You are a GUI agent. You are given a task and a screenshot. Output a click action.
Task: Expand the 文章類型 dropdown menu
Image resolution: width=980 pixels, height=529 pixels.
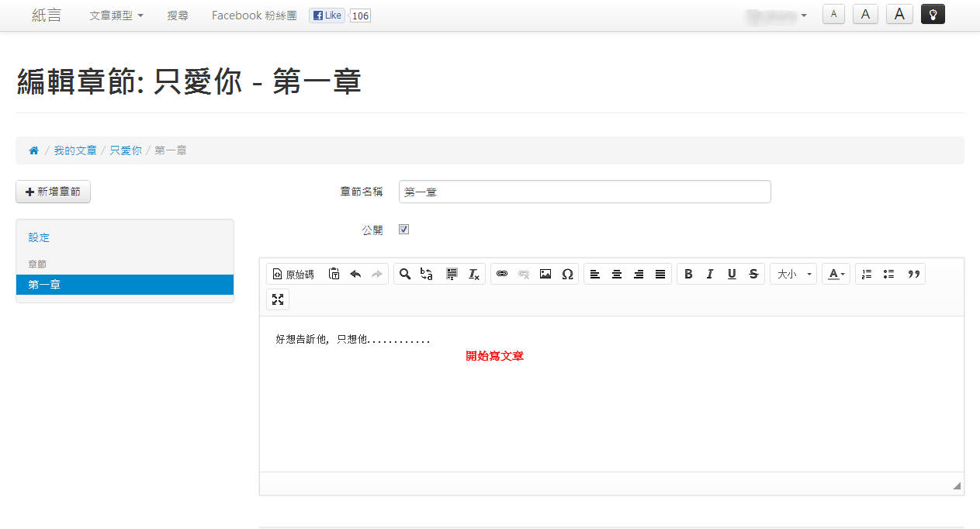point(116,16)
